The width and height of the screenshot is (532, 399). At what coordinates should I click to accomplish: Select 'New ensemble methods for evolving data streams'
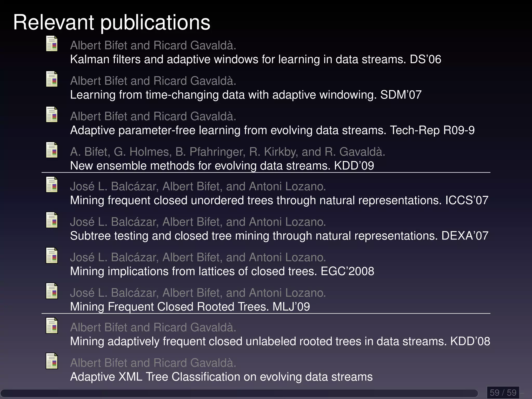coord(222,166)
